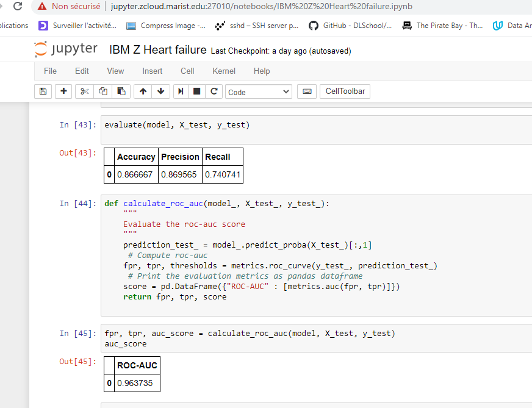Click the insert cell below plus icon

click(63, 91)
